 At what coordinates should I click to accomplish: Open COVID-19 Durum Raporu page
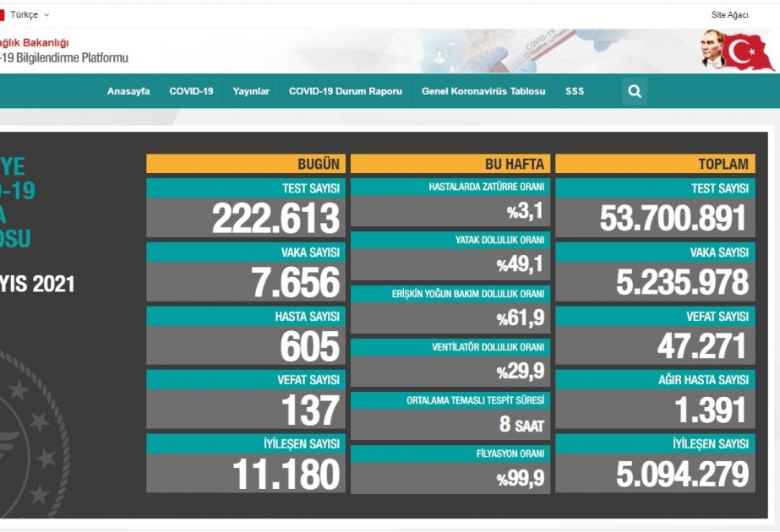pos(346,91)
